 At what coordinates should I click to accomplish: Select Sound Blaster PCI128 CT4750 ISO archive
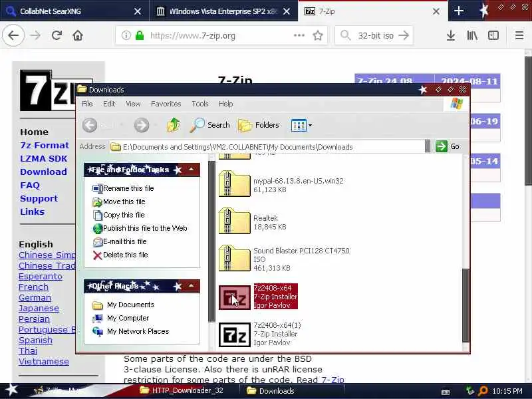coord(284,259)
